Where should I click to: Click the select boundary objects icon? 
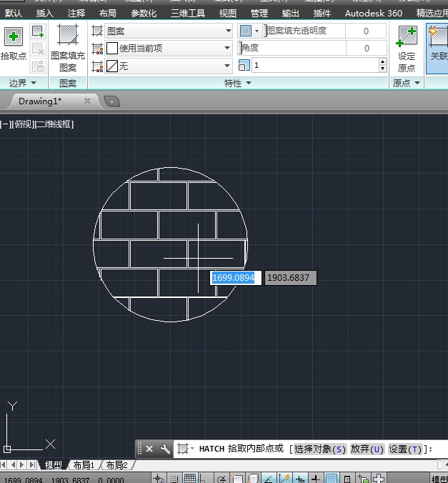[x=38, y=31]
